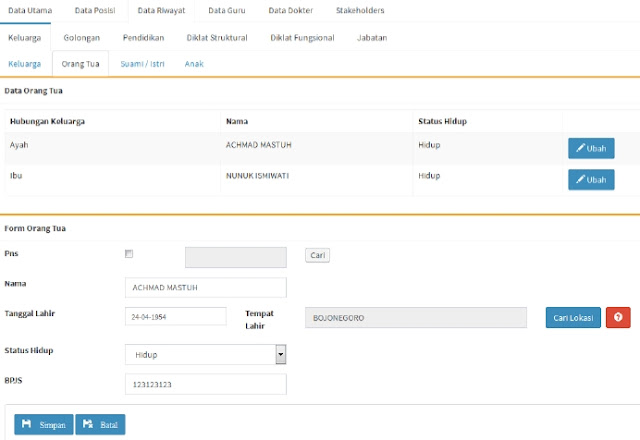
Task: Open the Diklat Struktural tab
Action: [217, 38]
